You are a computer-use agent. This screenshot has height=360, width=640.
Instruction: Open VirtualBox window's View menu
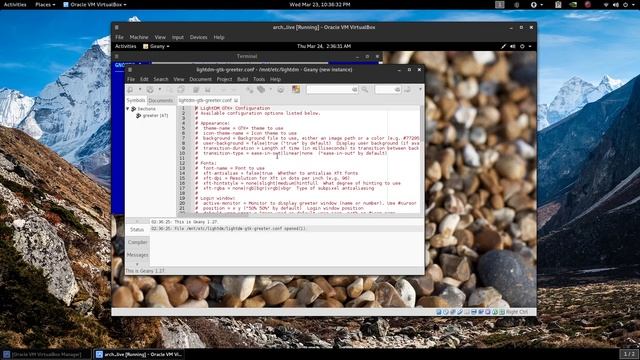click(160, 37)
